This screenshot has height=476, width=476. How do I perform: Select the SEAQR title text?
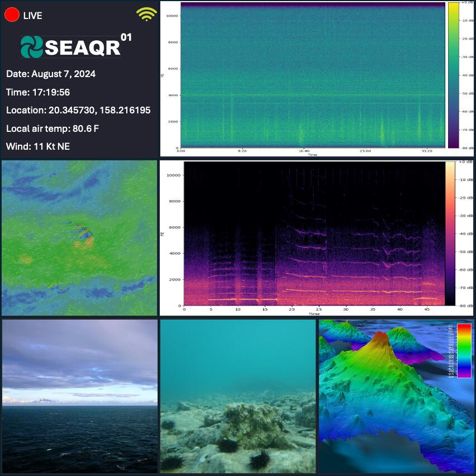pyautogui.click(x=83, y=47)
